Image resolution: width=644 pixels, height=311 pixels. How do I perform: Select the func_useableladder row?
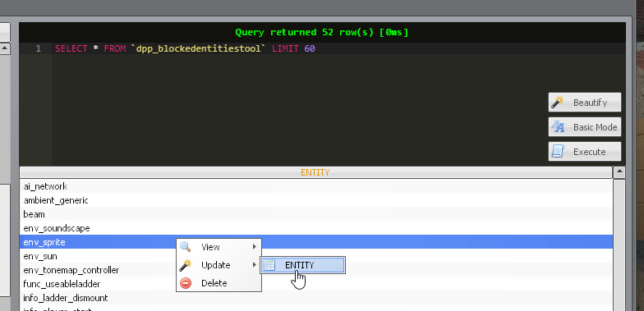[316, 284]
